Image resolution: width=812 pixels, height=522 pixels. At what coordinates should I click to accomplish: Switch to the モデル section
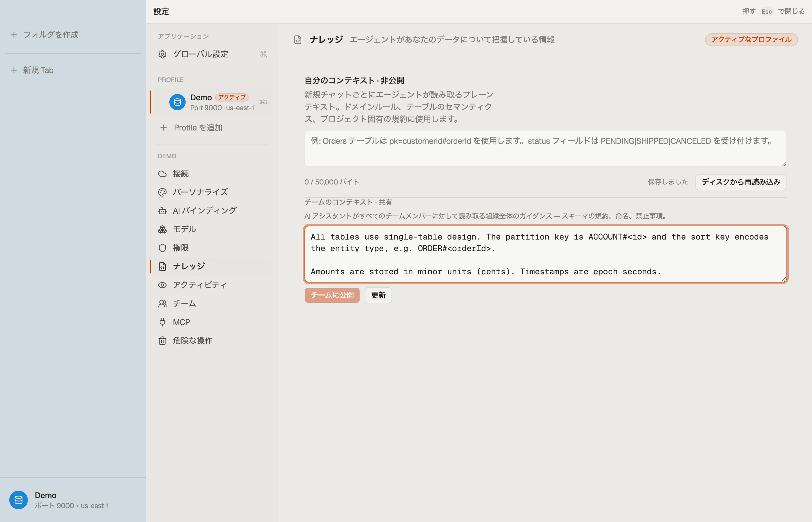point(212,229)
